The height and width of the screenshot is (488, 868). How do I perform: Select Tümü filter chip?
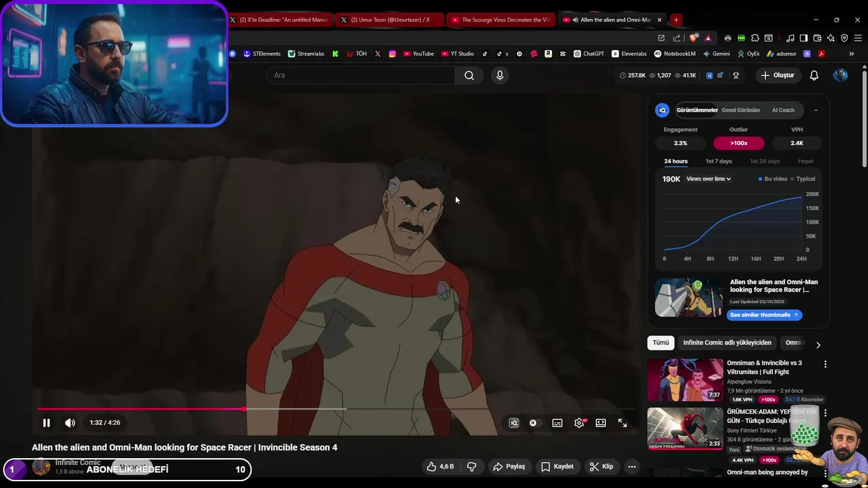pyautogui.click(x=660, y=343)
